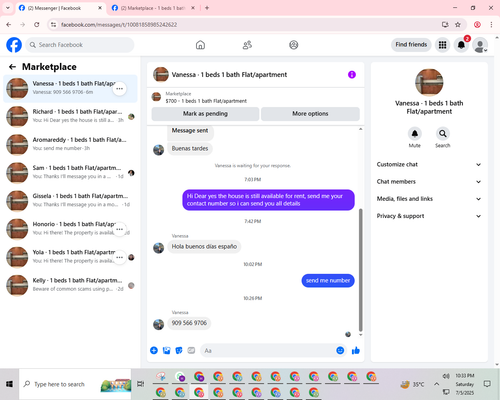Screen dimensions: 500x400
Task: Close the Messenger browser tab
Action: tap(100, 8)
